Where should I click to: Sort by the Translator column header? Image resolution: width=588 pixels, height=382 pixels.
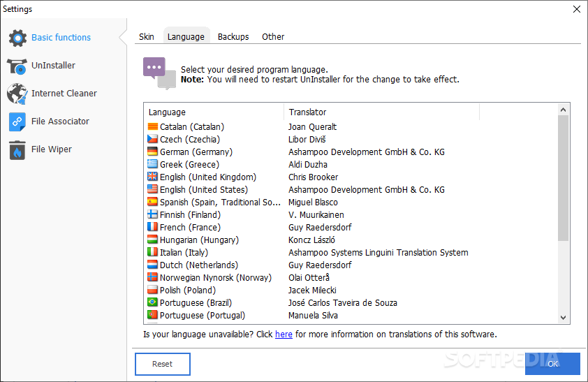pyautogui.click(x=382, y=112)
